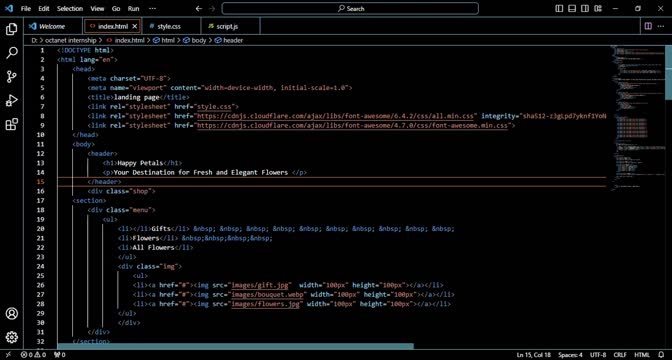Image resolution: width=672 pixels, height=360 pixels.
Task: Click the horizontal scrollbar at editor bottom
Action: pos(235,346)
